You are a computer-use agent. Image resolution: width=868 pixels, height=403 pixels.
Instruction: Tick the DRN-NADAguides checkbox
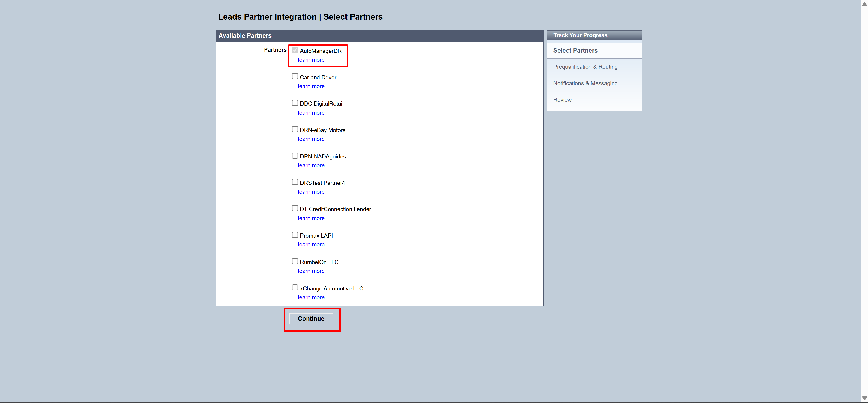click(x=295, y=156)
